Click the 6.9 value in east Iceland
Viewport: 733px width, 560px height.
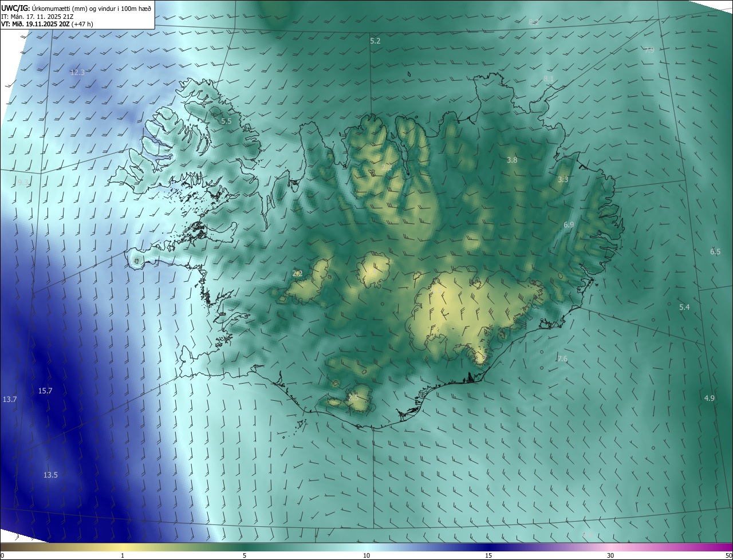coord(569,225)
